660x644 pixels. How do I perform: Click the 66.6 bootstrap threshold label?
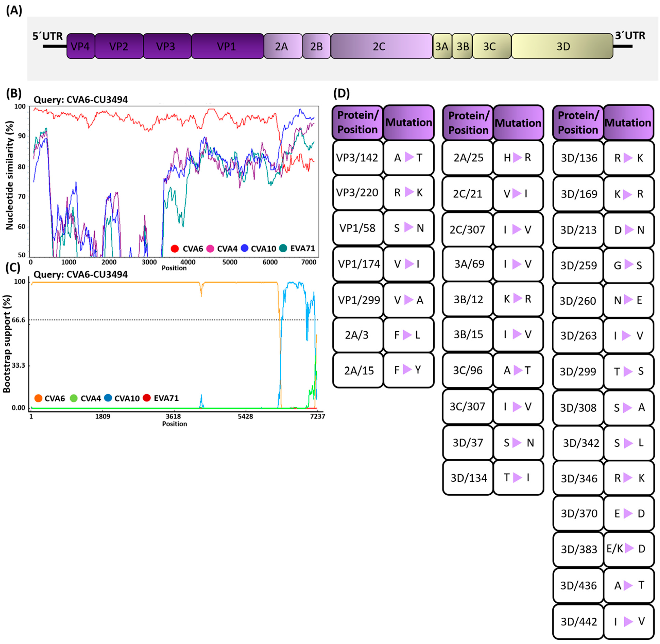(x=19, y=320)
